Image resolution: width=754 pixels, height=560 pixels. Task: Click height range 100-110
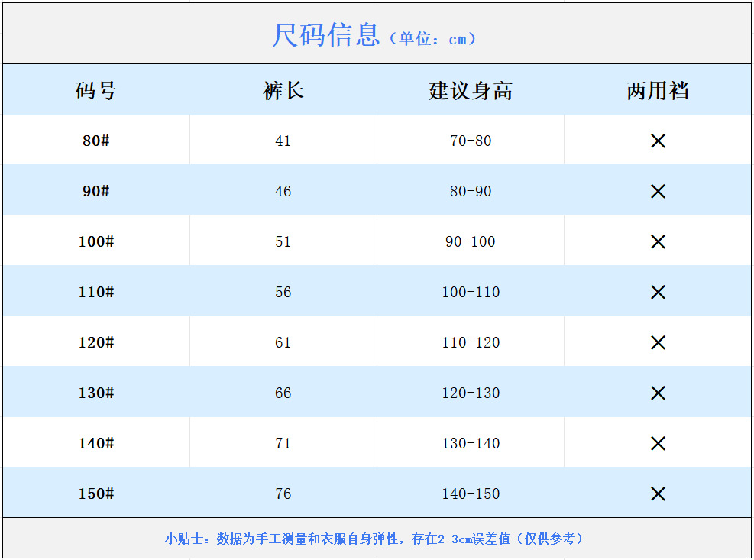tap(471, 292)
